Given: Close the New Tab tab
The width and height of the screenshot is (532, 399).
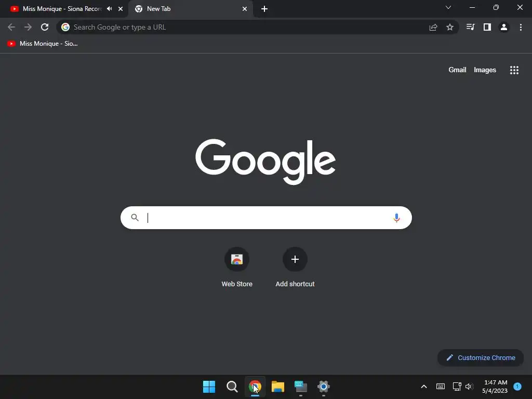Looking at the screenshot, I should [245, 9].
